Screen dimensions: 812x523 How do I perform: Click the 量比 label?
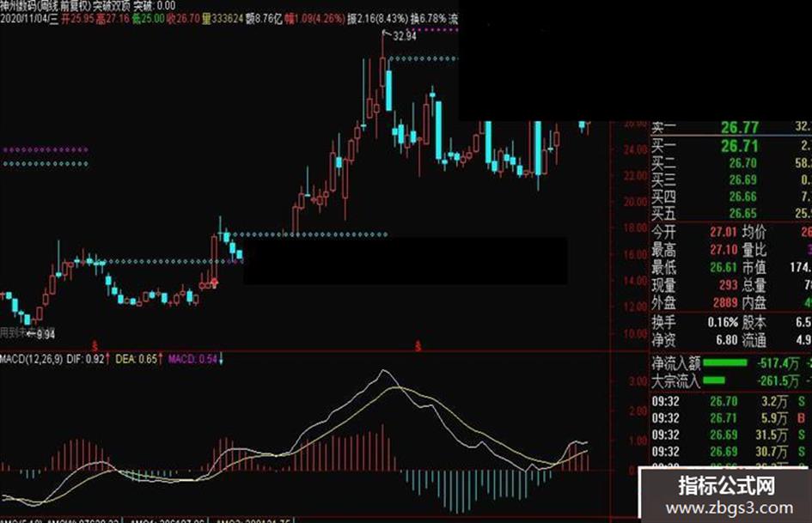(754, 250)
